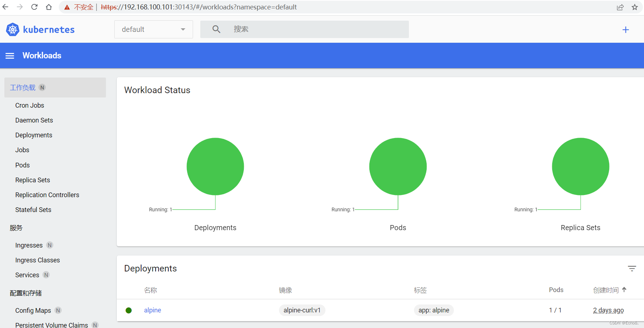The image size is (644, 328).
Task: Click the Pods column header in table
Action: [x=556, y=290]
